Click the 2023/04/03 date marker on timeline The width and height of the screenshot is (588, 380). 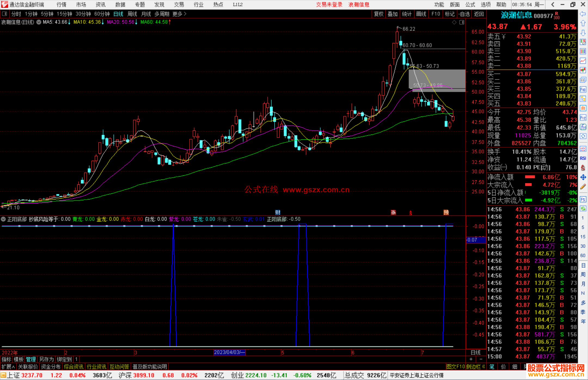tap(229, 352)
